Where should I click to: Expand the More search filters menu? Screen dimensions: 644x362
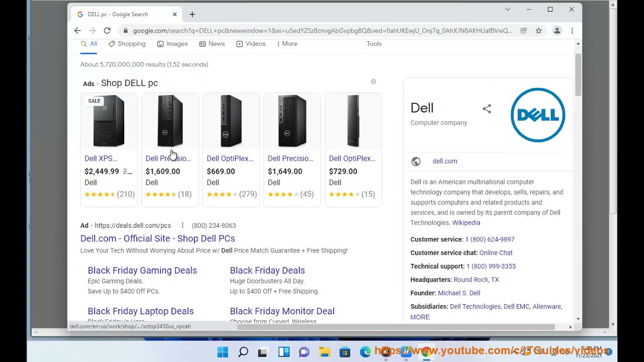tap(287, 44)
